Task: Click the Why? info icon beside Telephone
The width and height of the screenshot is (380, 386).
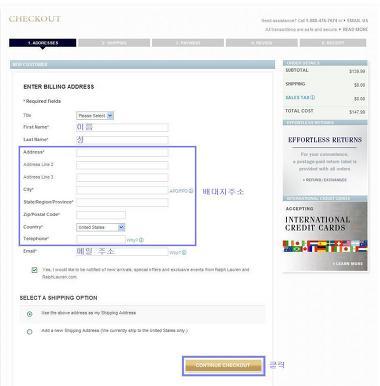Action: (141, 240)
